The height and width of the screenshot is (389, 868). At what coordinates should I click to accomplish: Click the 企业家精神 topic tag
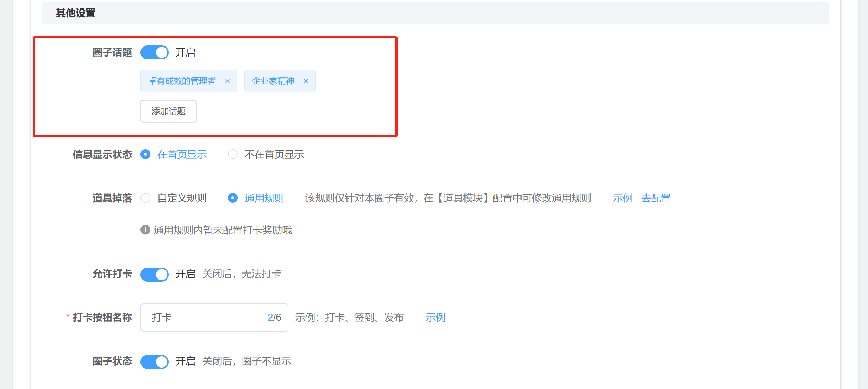coord(273,81)
